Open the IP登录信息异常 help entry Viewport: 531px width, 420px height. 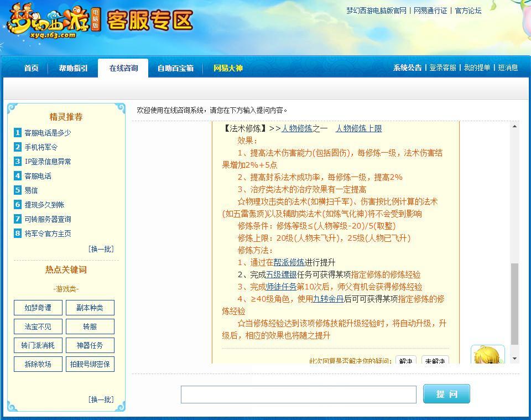[x=48, y=161]
